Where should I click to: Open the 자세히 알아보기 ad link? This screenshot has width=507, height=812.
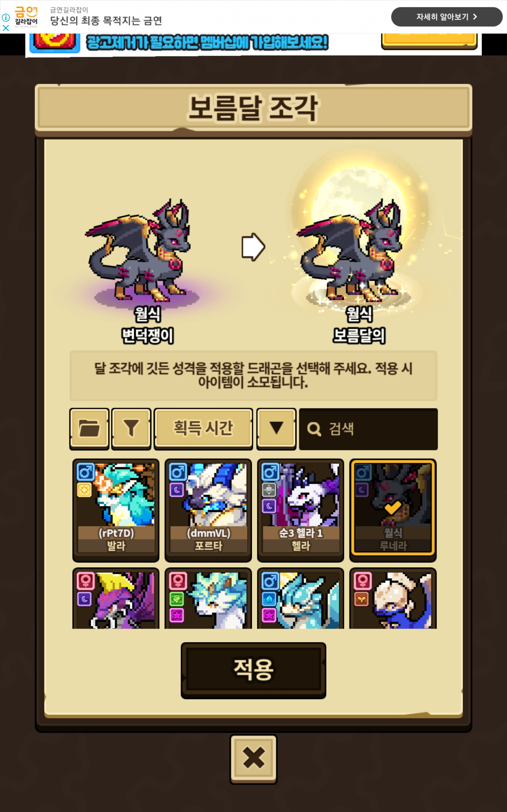[x=447, y=17]
